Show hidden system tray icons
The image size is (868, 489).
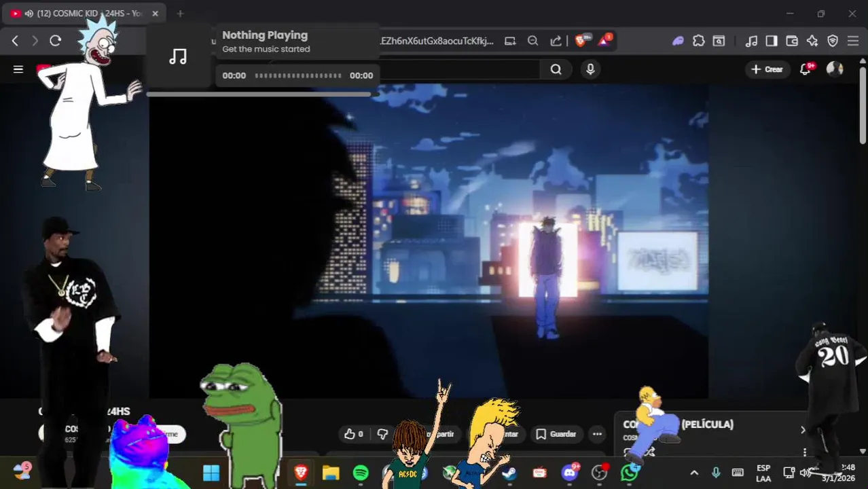click(x=694, y=473)
